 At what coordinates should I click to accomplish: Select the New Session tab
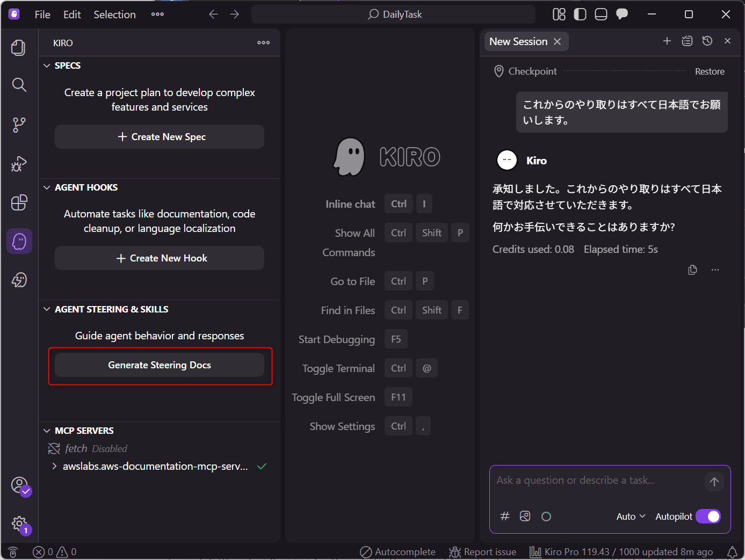[x=518, y=41]
